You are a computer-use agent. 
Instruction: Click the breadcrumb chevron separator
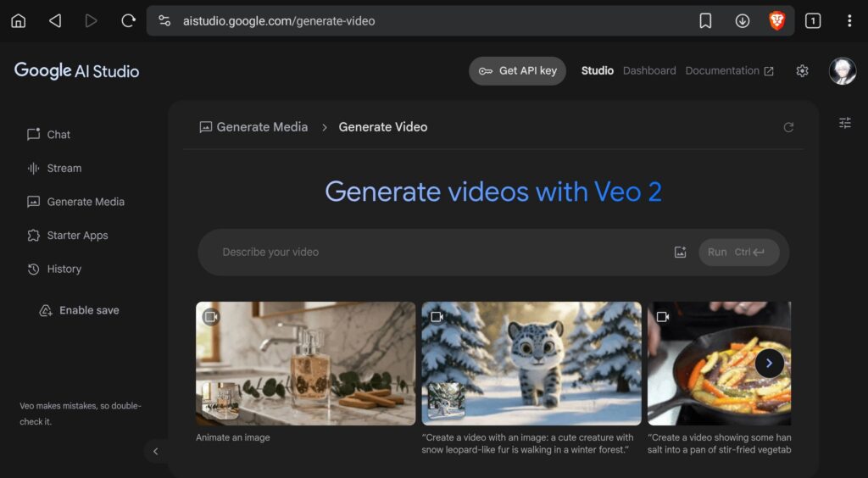coord(325,127)
